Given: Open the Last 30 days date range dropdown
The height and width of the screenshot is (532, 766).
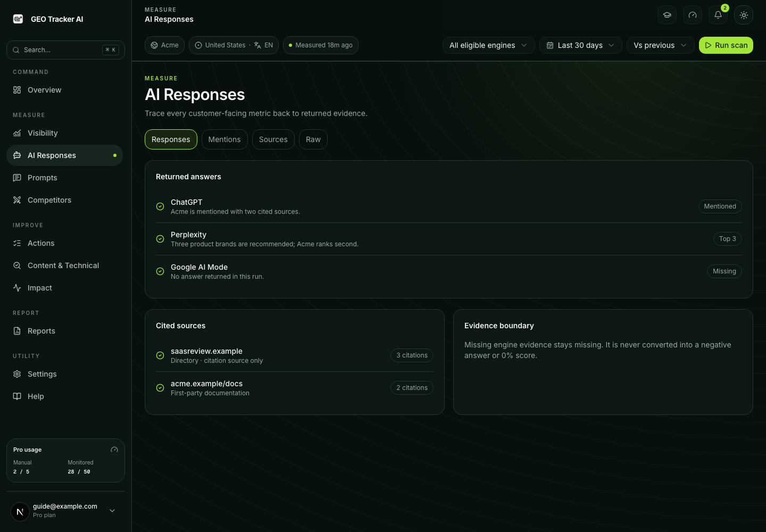Looking at the screenshot, I should [x=581, y=45].
